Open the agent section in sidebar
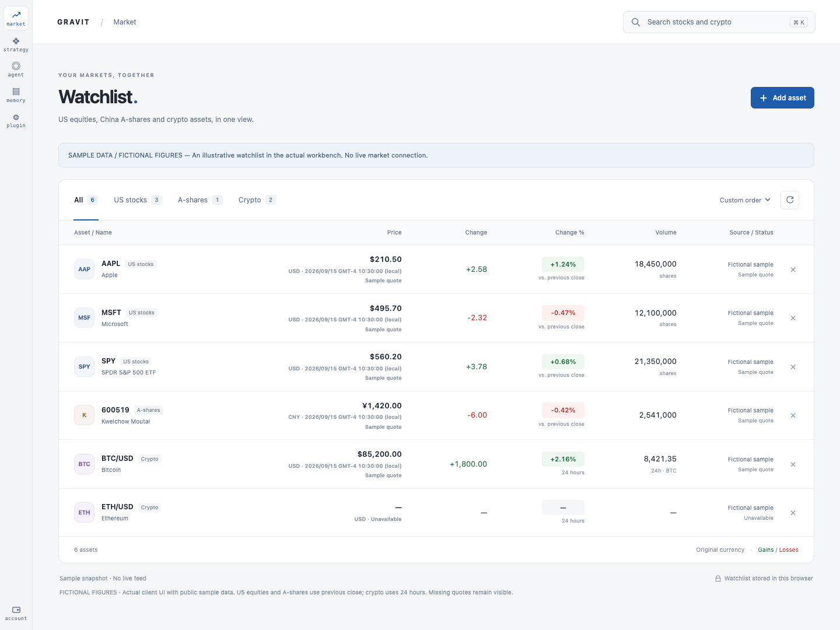The image size is (840, 630). point(16,69)
